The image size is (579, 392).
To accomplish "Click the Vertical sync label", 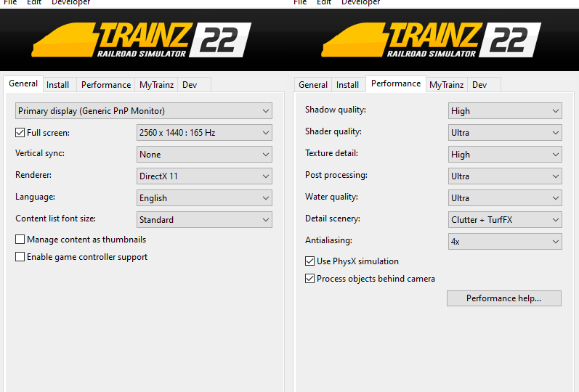I will coord(40,153).
